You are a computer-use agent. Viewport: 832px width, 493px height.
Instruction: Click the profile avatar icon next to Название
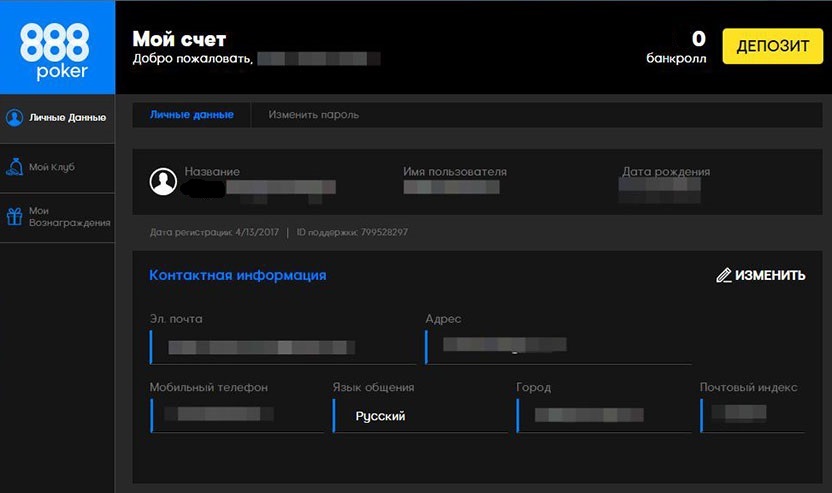163,181
